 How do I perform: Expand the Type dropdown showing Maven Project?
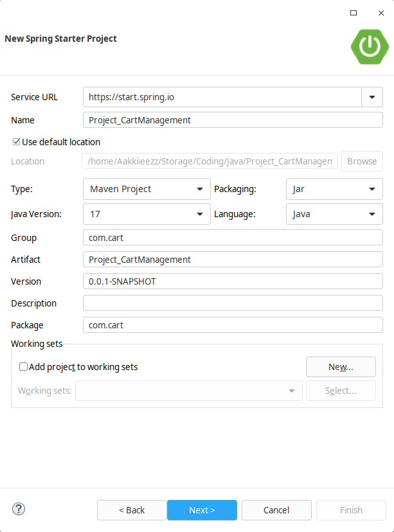[x=199, y=189]
